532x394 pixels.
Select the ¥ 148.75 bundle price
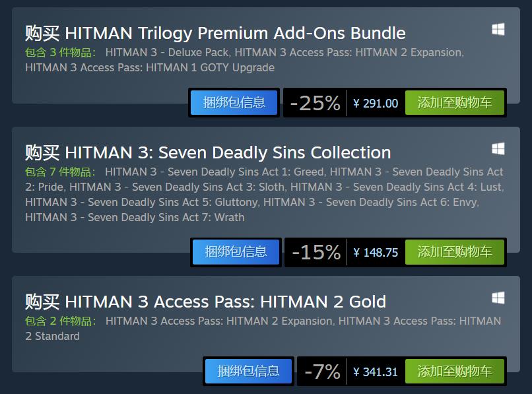376,252
